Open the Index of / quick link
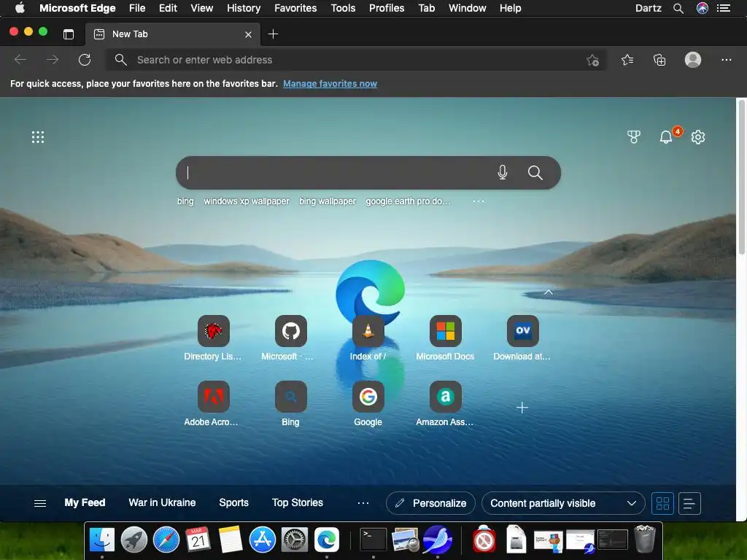 click(x=368, y=338)
